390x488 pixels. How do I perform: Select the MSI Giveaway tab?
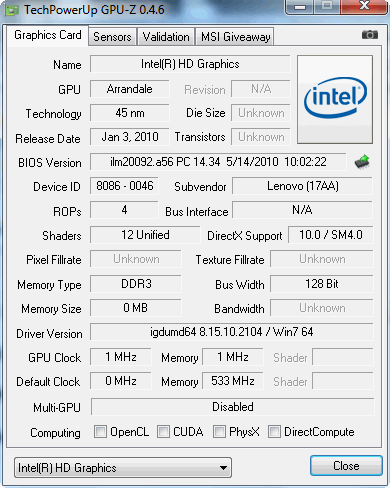tap(235, 37)
